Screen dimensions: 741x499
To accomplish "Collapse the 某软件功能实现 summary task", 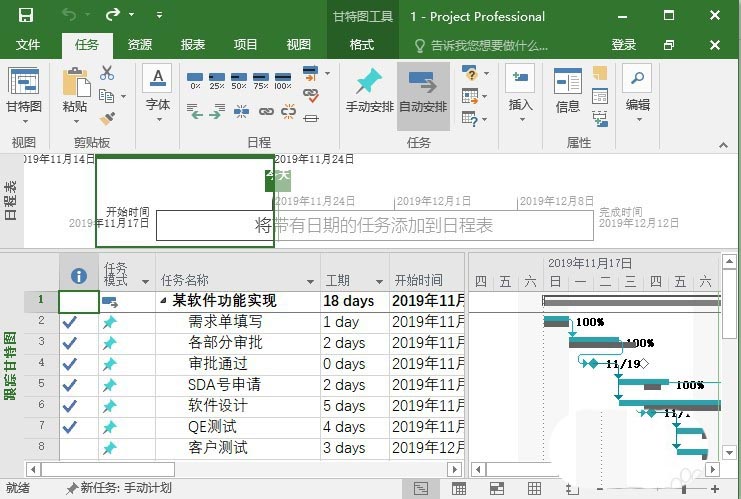I will [x=163, y=300].
